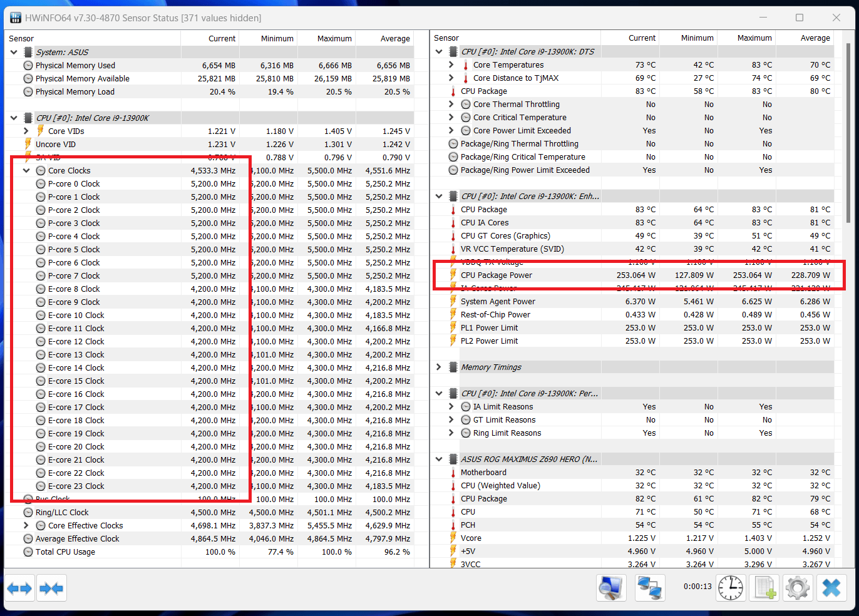The height and width of the screenshot is (616, 859).
Task: Select the Total CPU Usage row
Action: click(x=65, y=552)
